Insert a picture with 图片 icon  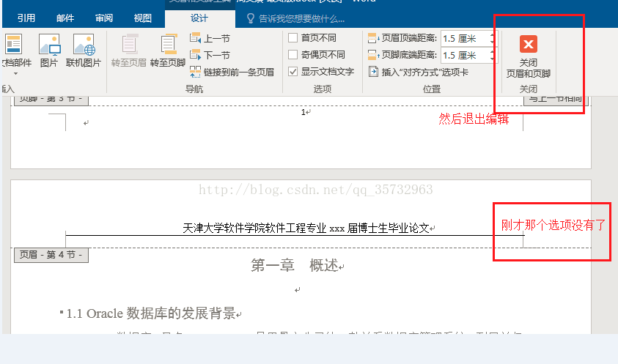(x=49, y=51)
